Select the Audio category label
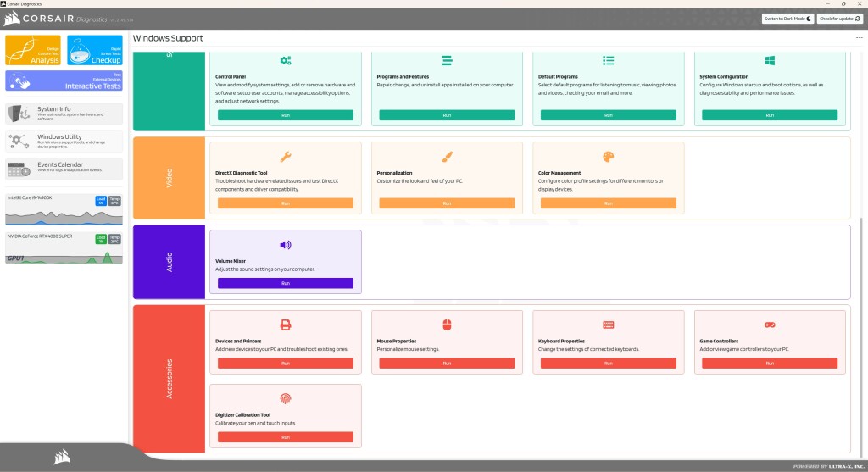Image resolution: width=868 pixels, height=472 pixels. [x=170, y=263]
